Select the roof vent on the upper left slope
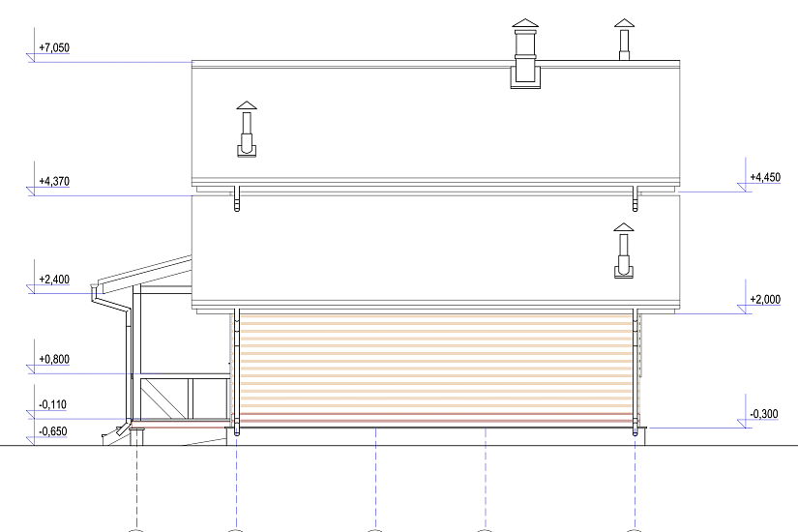Screen dimensions: 798x532 click(248, 131)
